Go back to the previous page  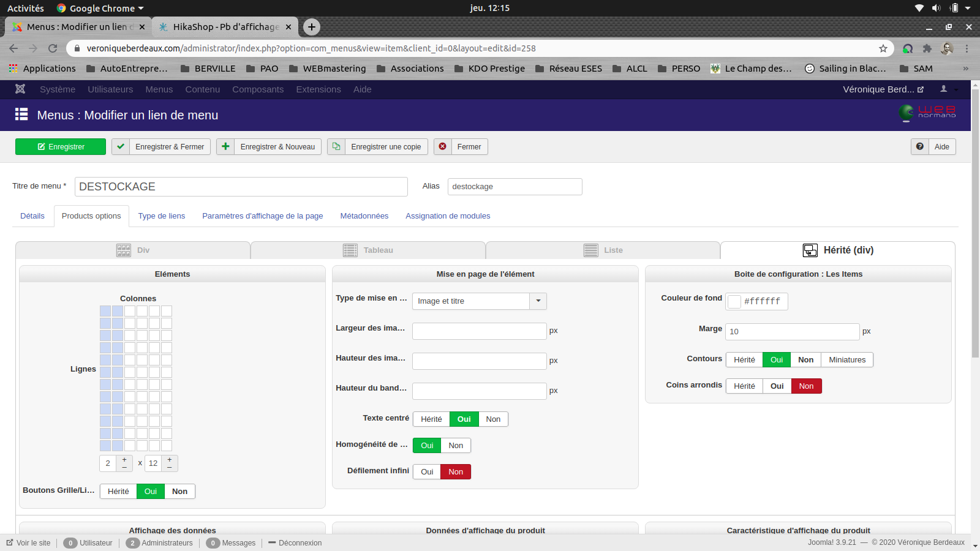13,48
